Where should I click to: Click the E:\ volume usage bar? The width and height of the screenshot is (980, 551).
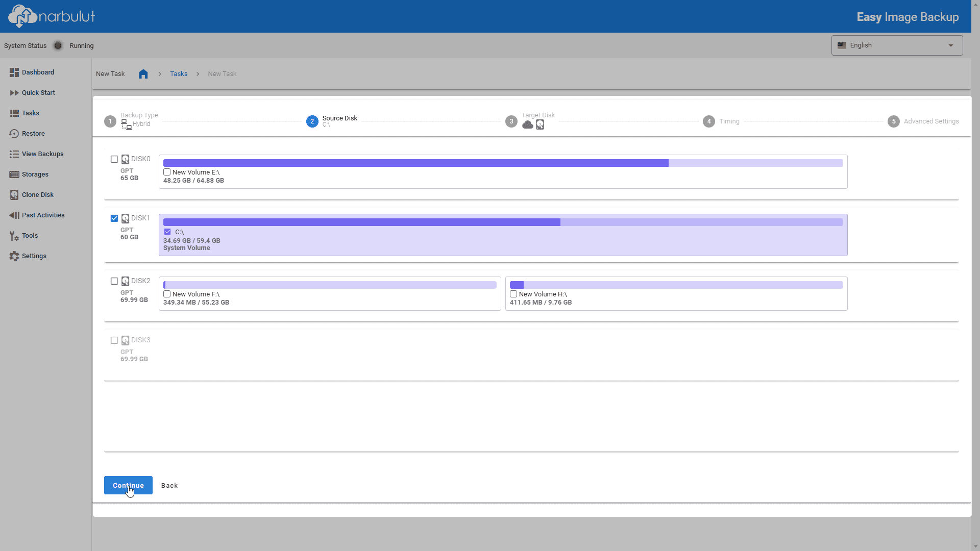click(x=503, y=163)
